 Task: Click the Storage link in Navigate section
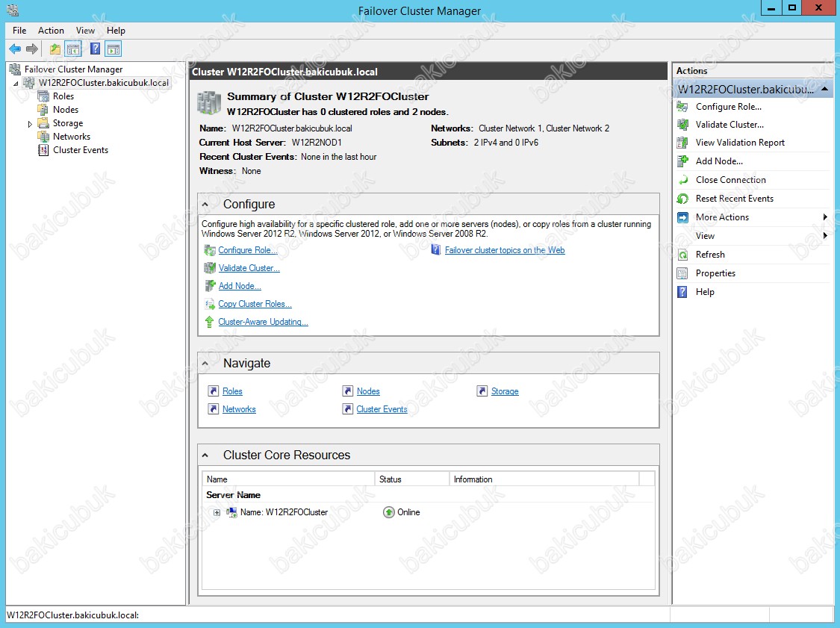(505, 392)
